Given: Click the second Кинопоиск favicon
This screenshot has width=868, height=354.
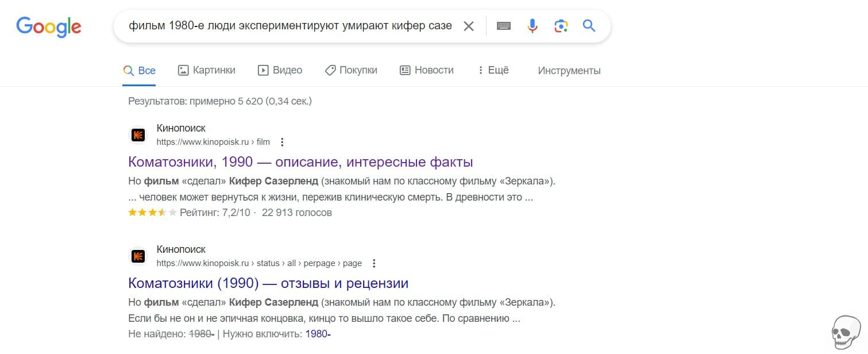Looking at the screenshot, I should [138, 256].
